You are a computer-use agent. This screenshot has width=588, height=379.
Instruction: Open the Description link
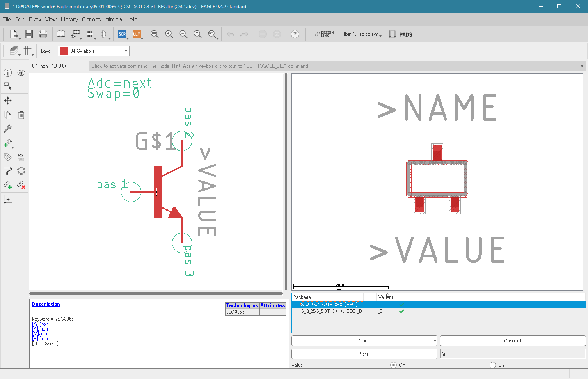(46, 304)
